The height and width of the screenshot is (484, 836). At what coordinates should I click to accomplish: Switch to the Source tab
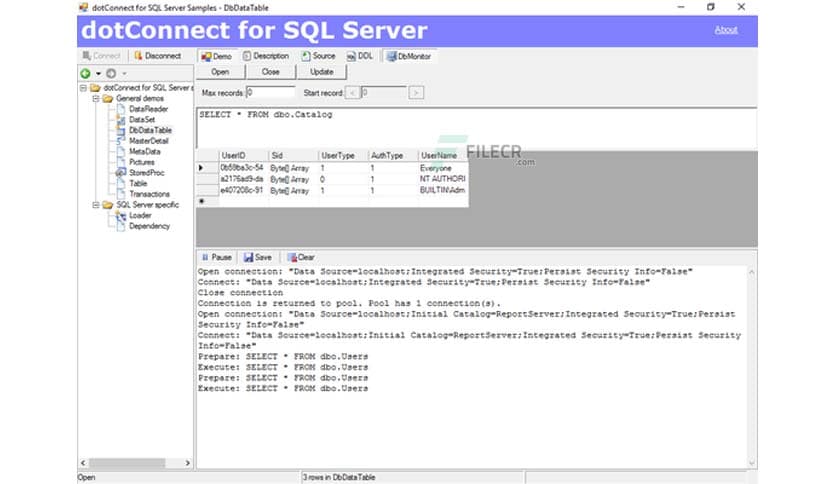point(318,56)
